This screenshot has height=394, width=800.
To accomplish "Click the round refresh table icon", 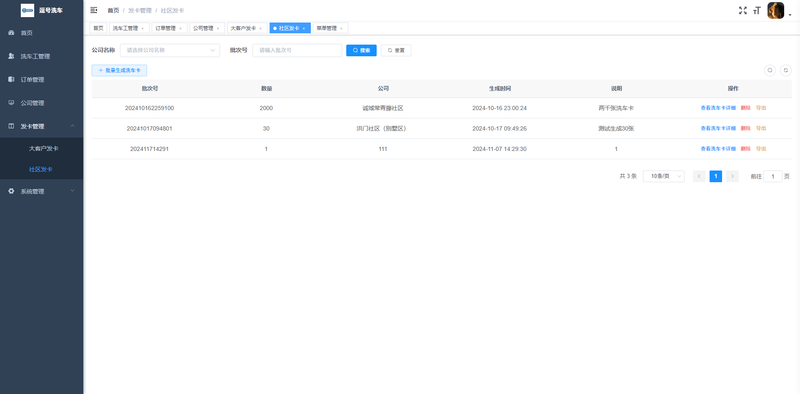I will click(786, 70).
